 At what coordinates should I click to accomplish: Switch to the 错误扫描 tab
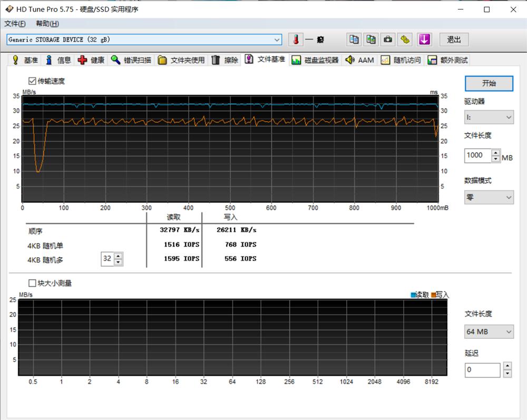[x=131, y=60]
